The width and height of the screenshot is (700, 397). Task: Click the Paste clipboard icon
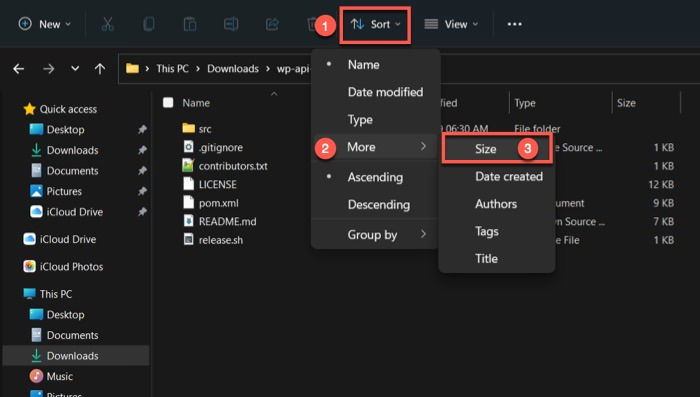[x=190, y=24]
